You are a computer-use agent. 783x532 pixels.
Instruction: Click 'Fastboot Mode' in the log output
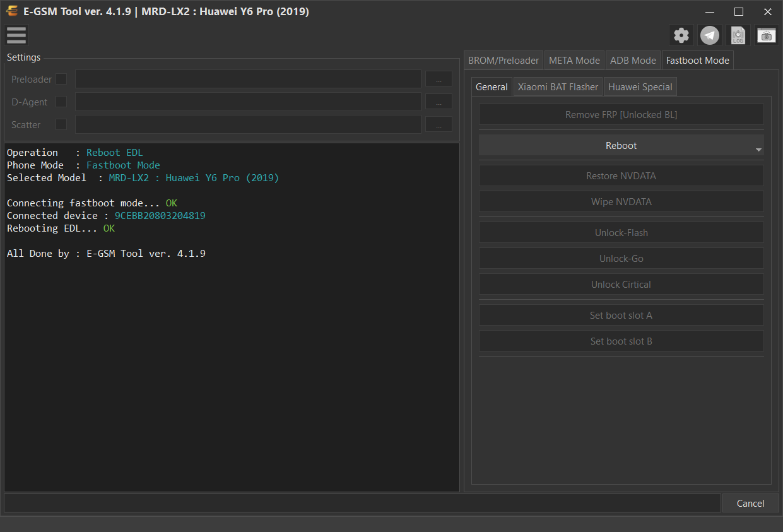coord(123,165)
